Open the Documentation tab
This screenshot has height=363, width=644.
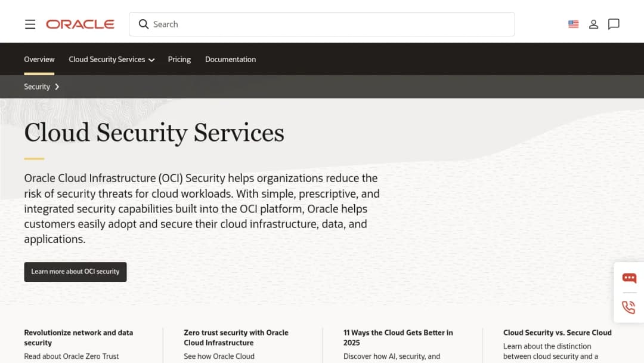(230, 59)
